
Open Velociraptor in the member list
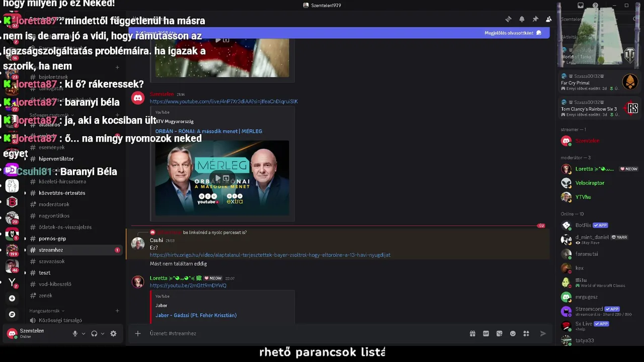(x=600, y=183)
